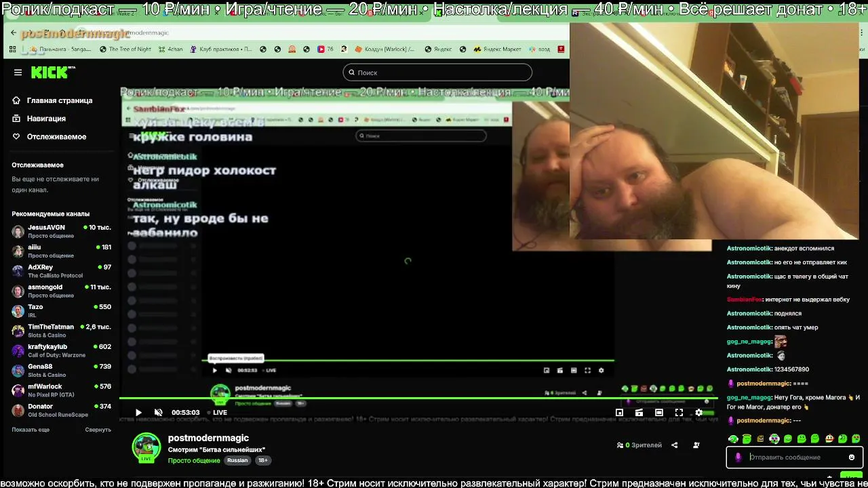Toggle mute in nested inner player
The width and height of the screenshot is (868, 488).
229,370
